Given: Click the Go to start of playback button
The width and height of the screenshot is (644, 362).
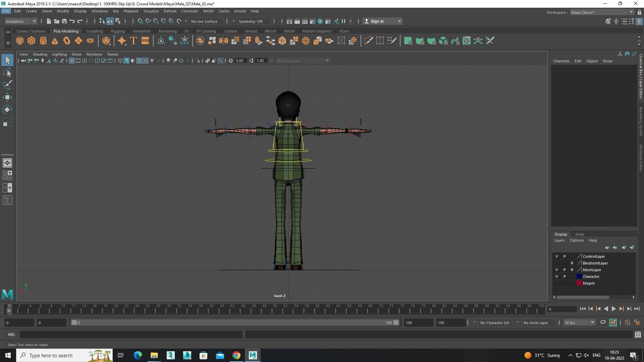Looking at the screenshot, I should pos(583,309).
